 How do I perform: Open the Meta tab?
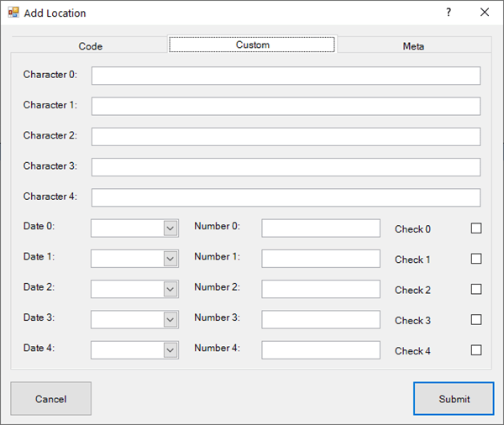pyautogui.click(x=413, y=46)
